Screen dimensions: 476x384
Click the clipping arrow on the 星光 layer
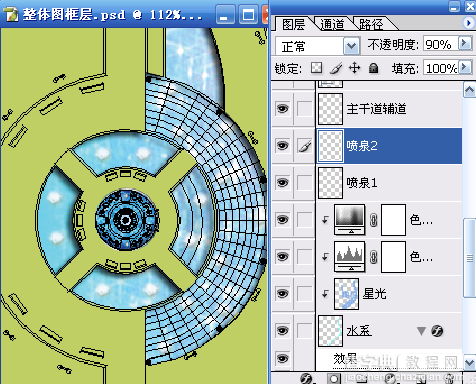(x=325, y=294)
